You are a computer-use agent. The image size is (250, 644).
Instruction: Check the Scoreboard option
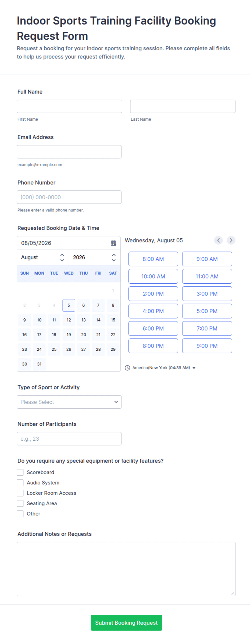pyautogui.click(x=20, y=472)
